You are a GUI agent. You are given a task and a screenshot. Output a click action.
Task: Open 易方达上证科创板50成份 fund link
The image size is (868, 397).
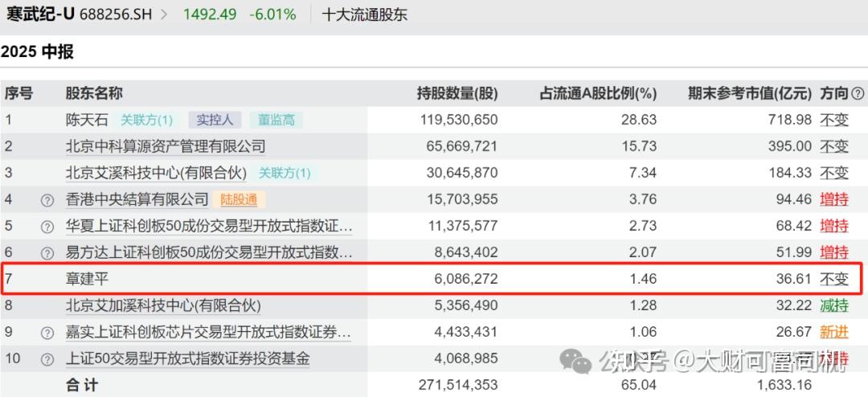[209, 252]
